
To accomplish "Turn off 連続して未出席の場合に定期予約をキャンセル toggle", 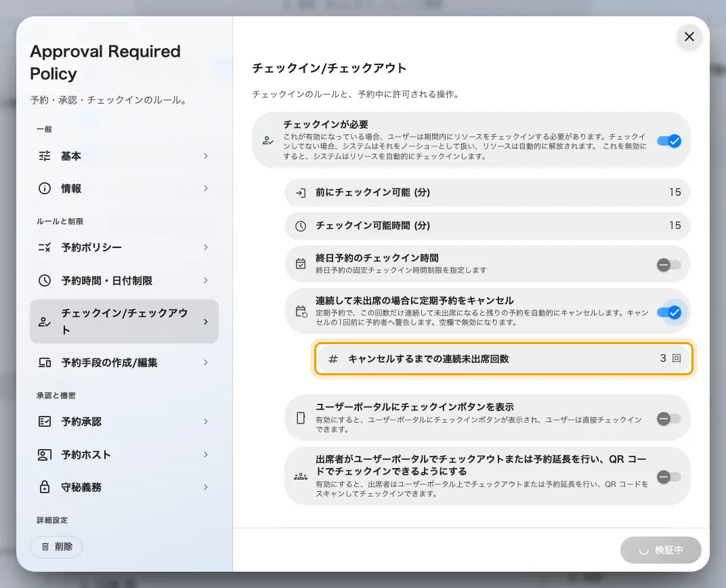I will (669, 312).
